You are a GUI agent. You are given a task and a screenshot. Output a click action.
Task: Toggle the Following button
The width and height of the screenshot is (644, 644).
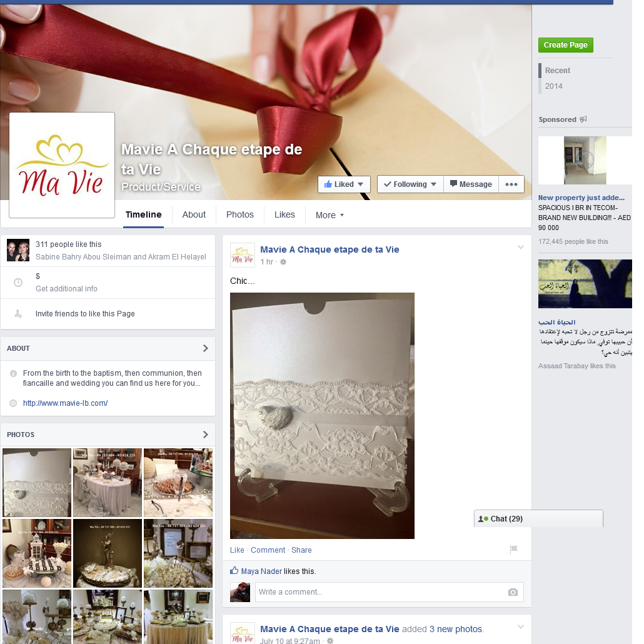[x=410, y=184]
